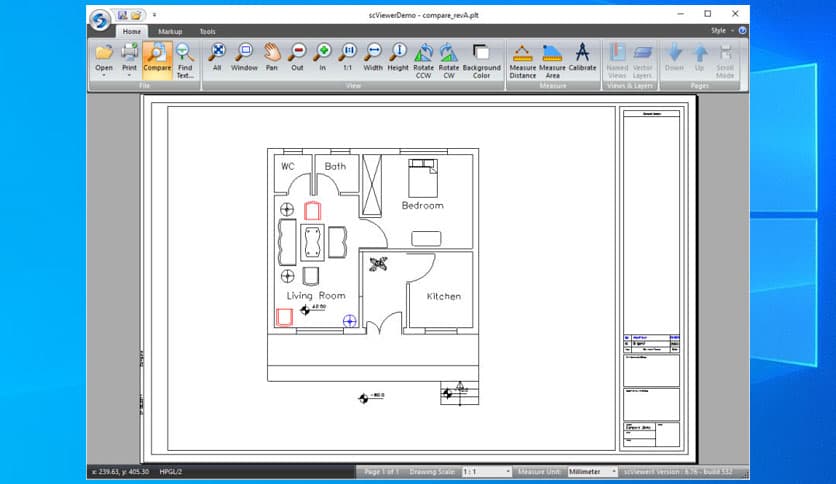The height and width of the screenshot is (484, 836).
Task: Activate the Compare tool
Action: click(157, 58)
